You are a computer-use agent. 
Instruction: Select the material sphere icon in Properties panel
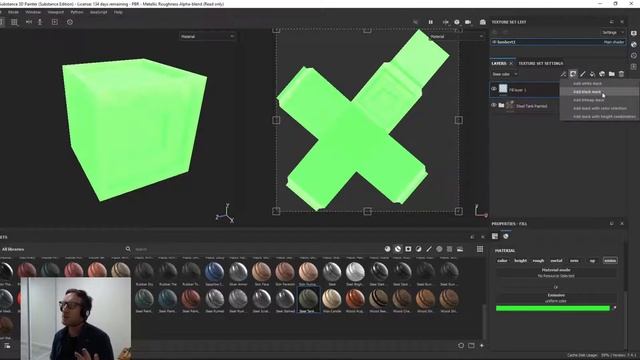pyautogui.click(x=506, y=236)
